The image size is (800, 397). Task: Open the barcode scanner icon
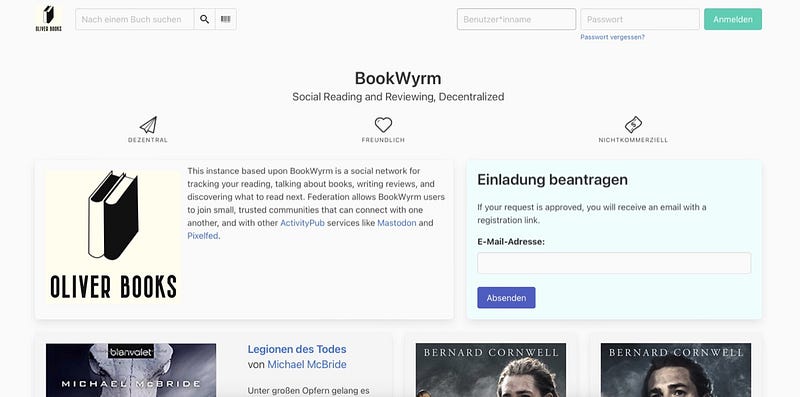pyautogui.click(x=226, y=19)
